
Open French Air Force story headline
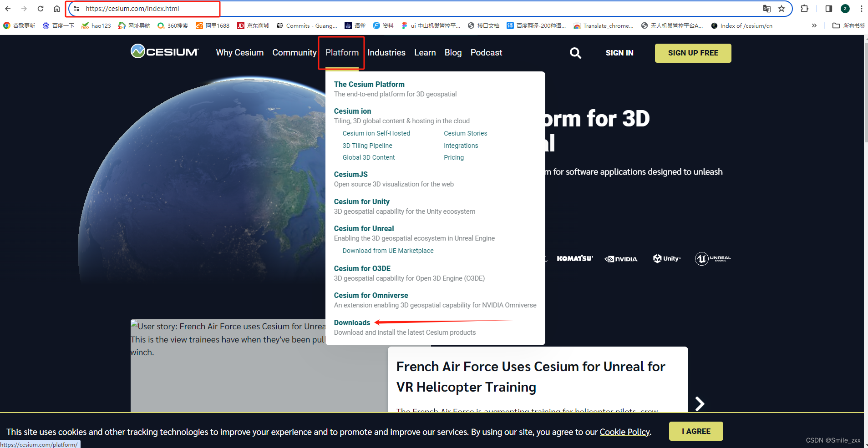[531, 377]
